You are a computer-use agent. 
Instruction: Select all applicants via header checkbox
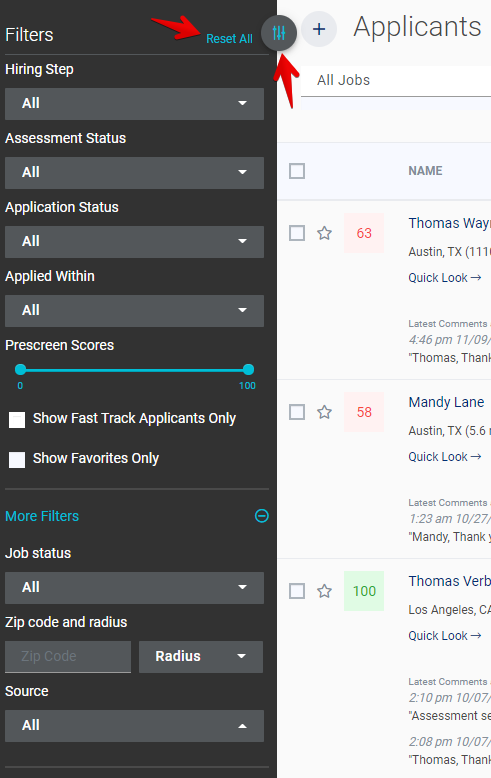pos(297,171)
